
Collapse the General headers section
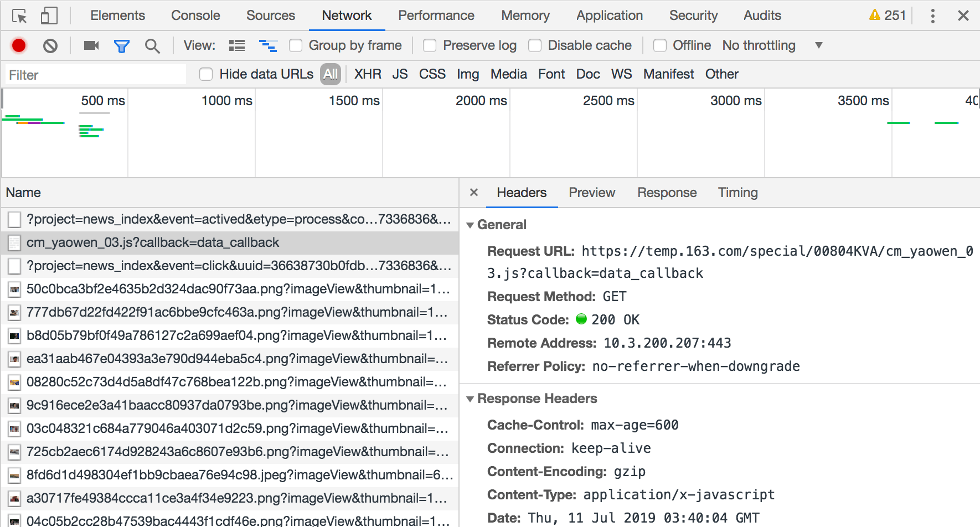tap(470, 225)
